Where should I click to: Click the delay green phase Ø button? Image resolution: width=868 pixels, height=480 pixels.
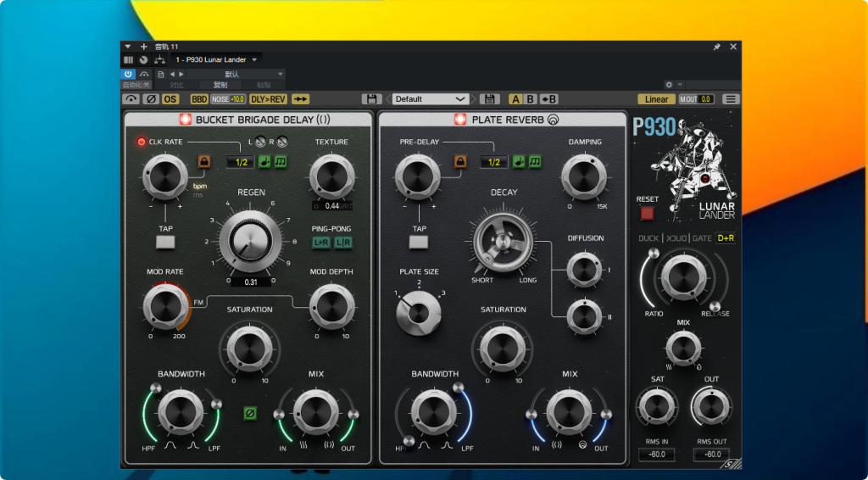250,413
